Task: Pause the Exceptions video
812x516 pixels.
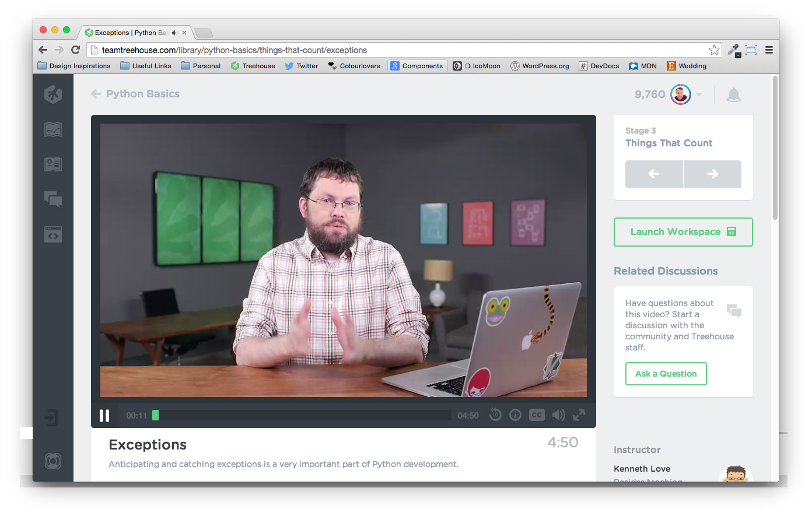Action: pos(104,416)
